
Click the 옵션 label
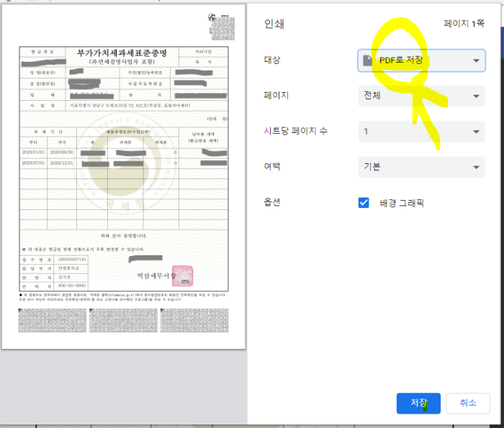272,202
